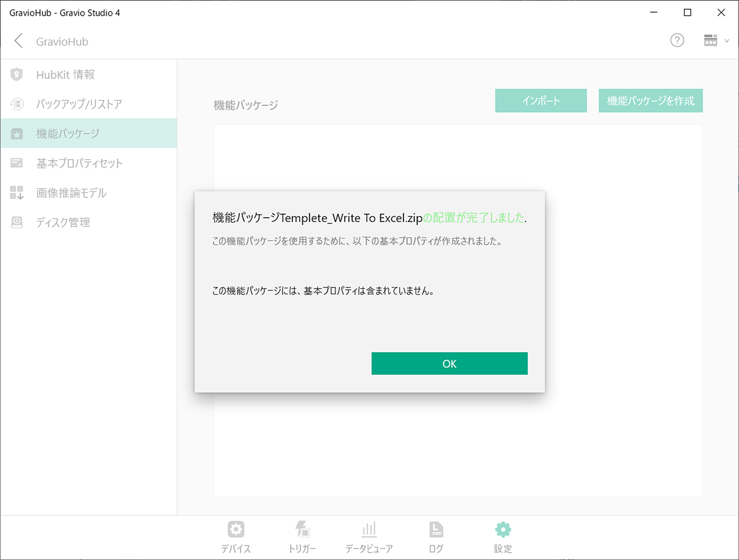Click the 基本プロパティセット sidebar icon
This screenshot has height=560, width=739.
coord(17,163)
